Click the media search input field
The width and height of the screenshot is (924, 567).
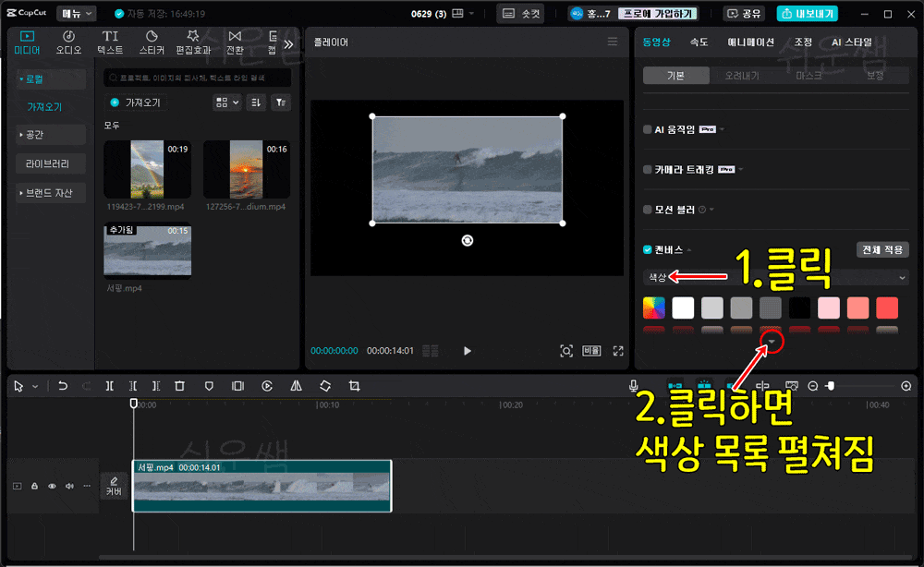198,78
